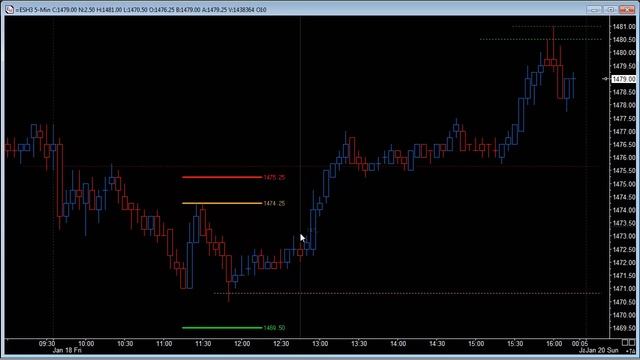Screen dimensions: 640x360
Task: Click the 1474.00 price axis label
Action: (624, 210)
